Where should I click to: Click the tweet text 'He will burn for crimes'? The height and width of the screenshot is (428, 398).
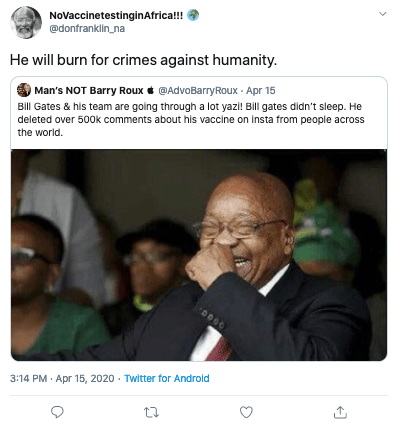pyautogui.click(x=83, y=60)
